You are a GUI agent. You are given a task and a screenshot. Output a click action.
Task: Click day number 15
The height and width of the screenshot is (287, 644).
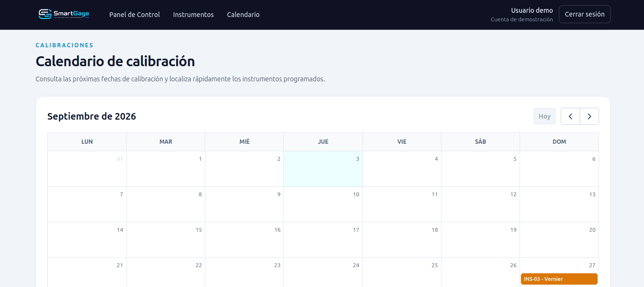(x=199, y=230)
